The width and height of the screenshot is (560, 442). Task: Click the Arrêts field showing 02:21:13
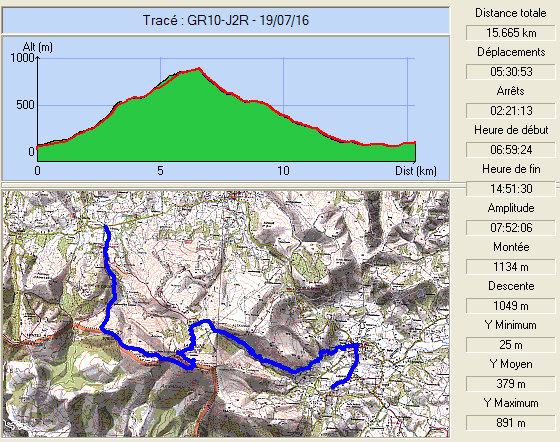coord(511,111)
